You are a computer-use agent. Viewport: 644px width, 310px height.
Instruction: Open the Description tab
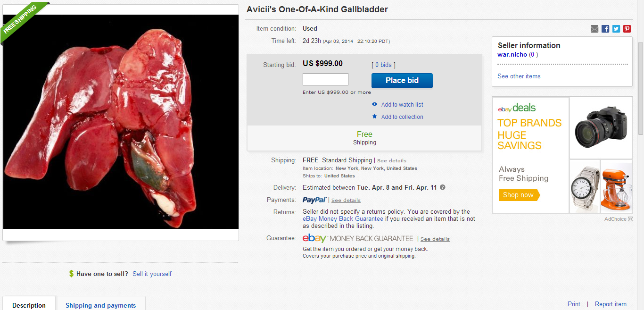point(29,305)
